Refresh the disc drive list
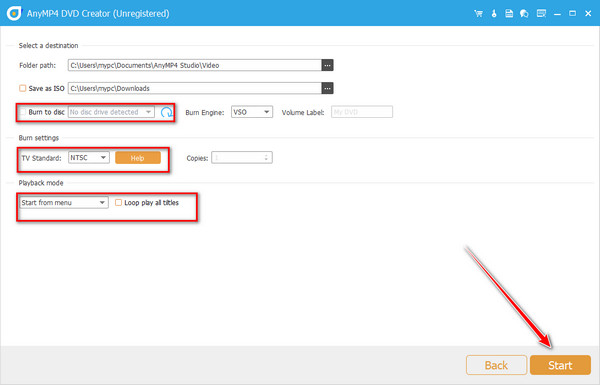This screenshot has height=385, width=600. [166, 112]
